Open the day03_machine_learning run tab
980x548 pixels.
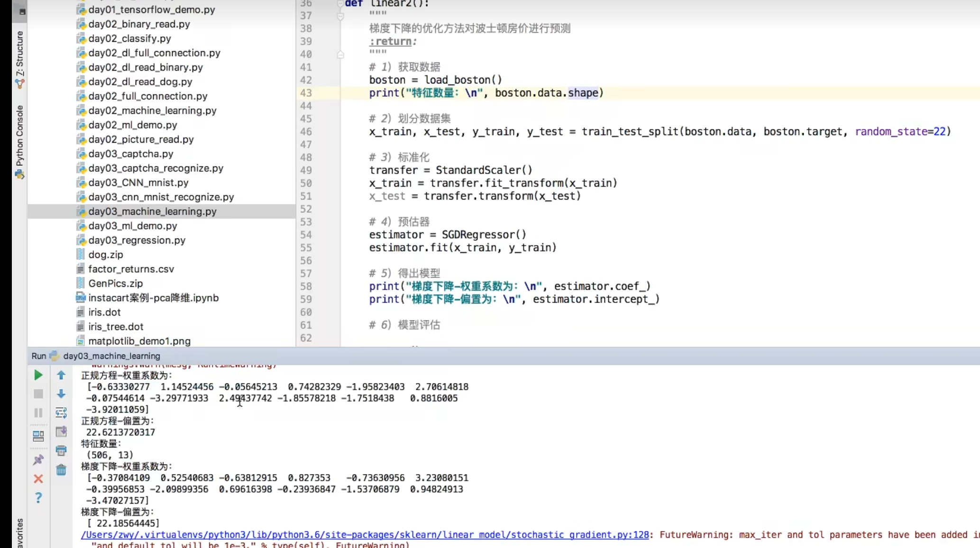(x=111, y=356)
